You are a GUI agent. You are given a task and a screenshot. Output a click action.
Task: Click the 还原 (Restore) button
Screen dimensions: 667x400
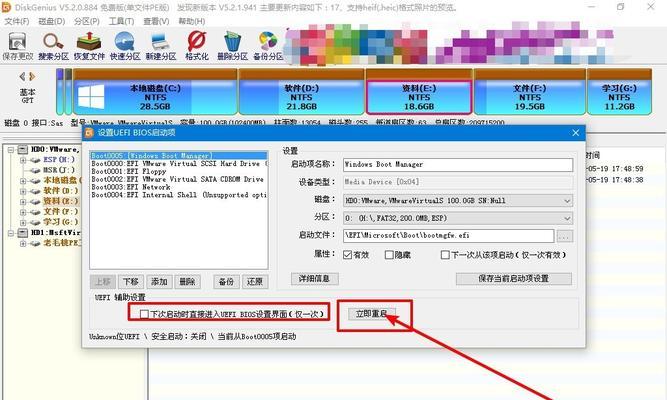point(255,282)
